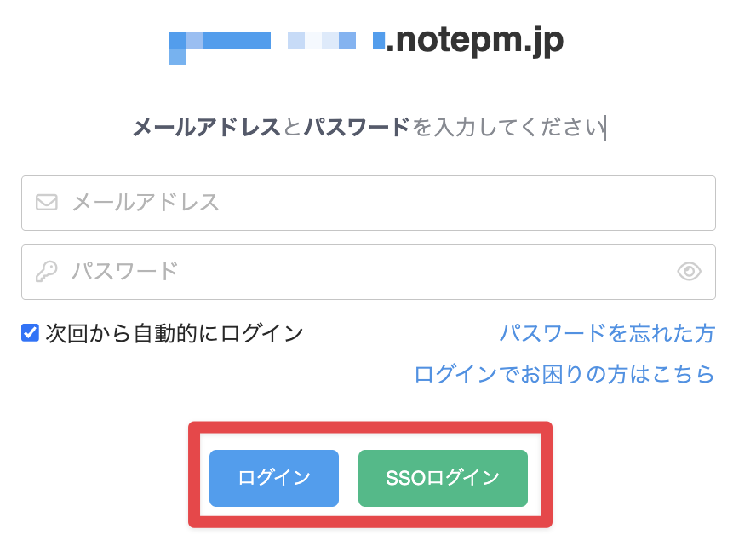
Task: Click the envelope icon in email field
Action: [x=47, y=203]
